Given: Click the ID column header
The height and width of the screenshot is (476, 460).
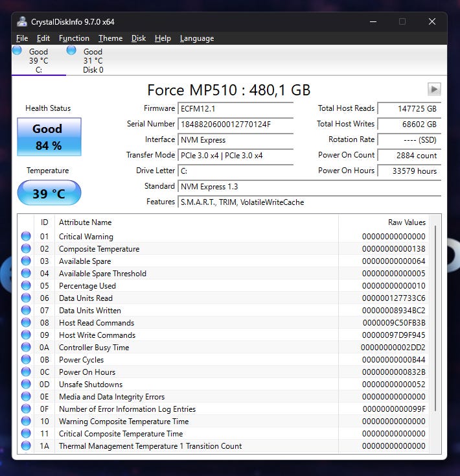Looking at the screenshot, I should (44, 222).
